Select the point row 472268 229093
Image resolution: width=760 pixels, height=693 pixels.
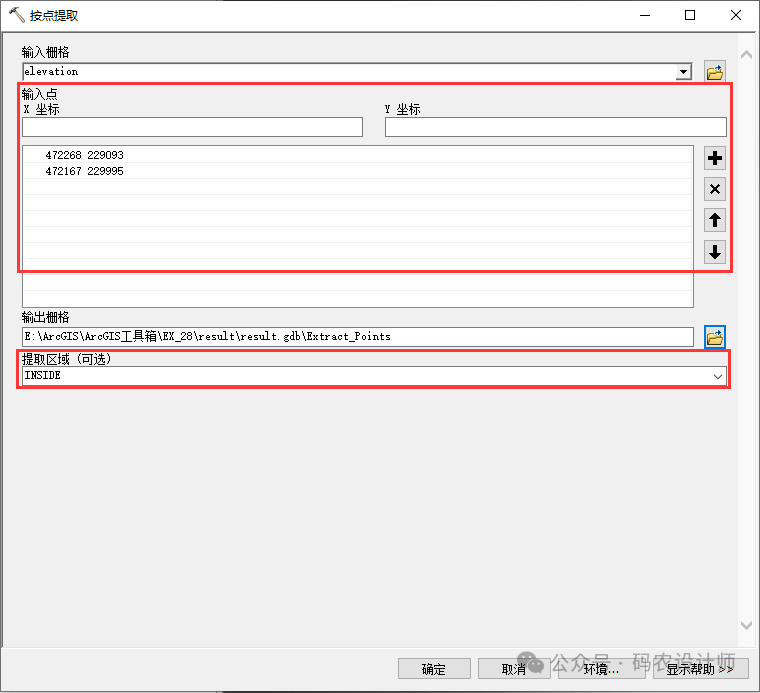coord(85,155)
